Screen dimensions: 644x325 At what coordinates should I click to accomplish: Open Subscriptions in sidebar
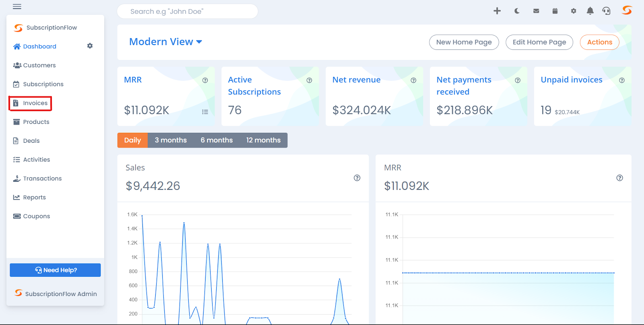(38, 84)
